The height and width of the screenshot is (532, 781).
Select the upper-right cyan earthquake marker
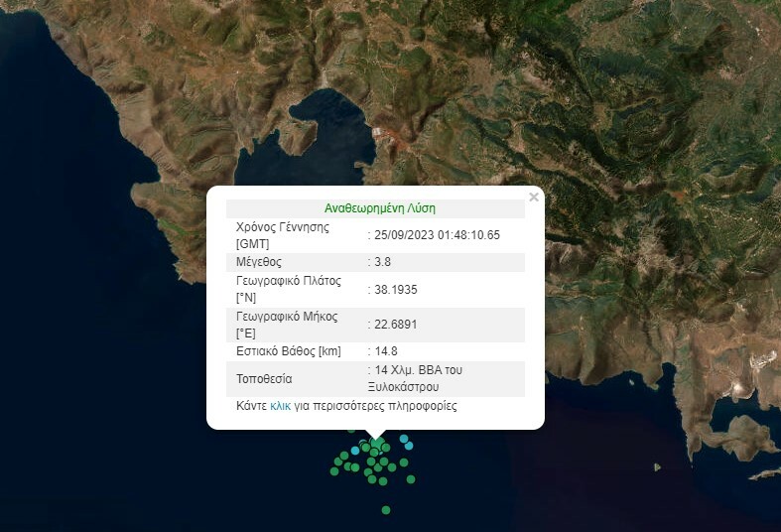404,438
